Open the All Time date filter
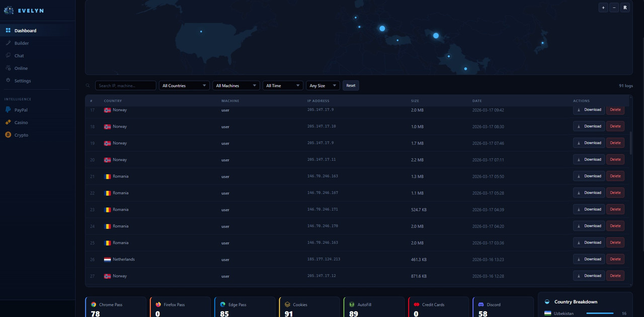This screenshot has height=317, width=644. pyautogui.click(x=283, y=86)
